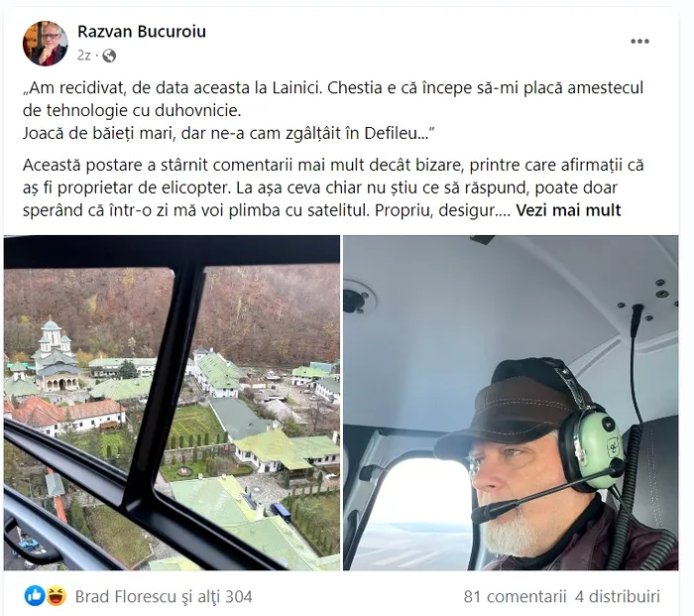The image size is (694, 616).
Task: Open Razvan Bucuroiu's profile picture
Action: coord(46,43)
